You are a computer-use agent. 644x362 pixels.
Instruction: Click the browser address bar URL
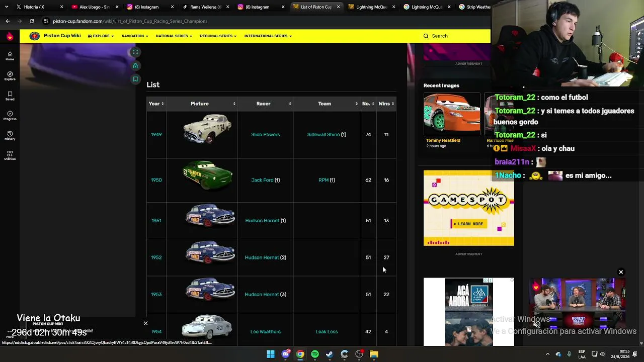[x=130, y=21]
